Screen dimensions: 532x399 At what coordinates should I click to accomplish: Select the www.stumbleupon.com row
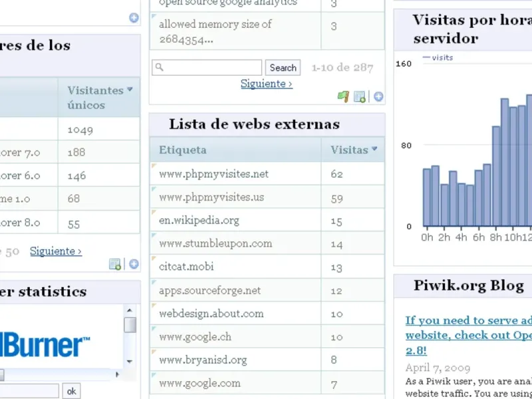click(267, 243)
